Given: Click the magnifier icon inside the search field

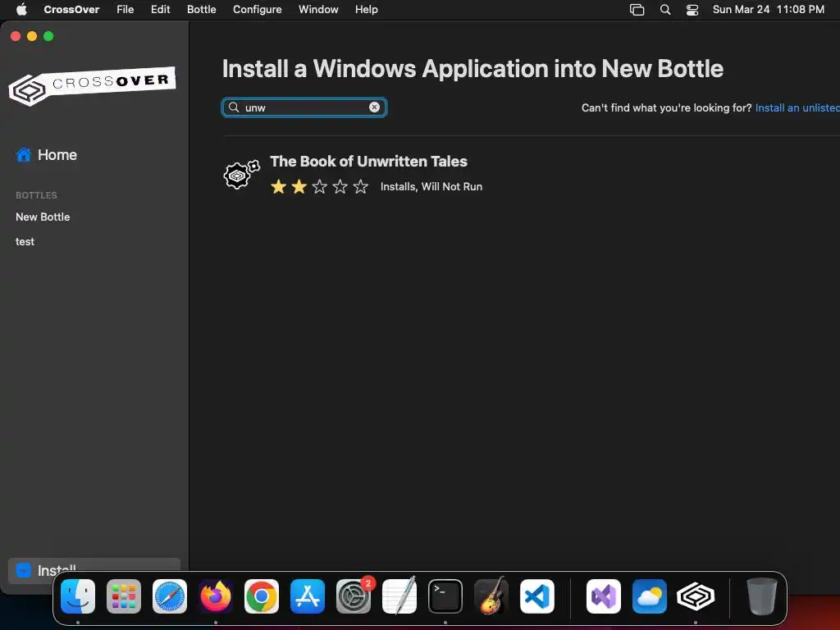Looking at the screenshot, I should 234,107.
